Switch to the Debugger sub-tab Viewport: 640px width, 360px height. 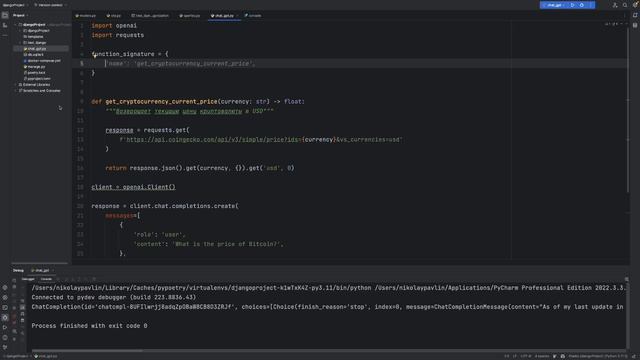click(x=28, y=279)
